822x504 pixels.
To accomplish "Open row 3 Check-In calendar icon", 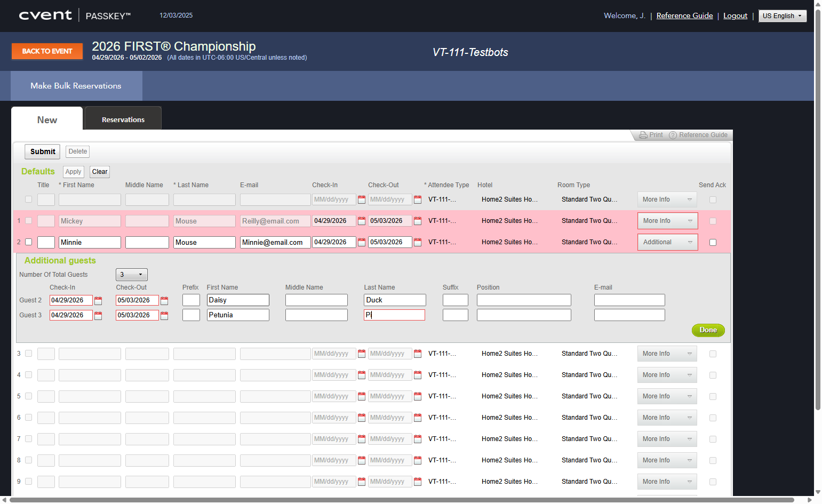I will pyautogui.click(x=362, y=354).
